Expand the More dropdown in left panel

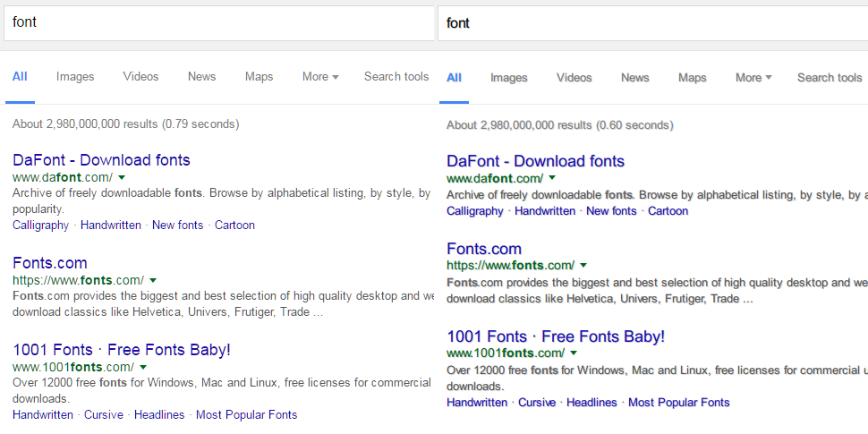(320, 77)
